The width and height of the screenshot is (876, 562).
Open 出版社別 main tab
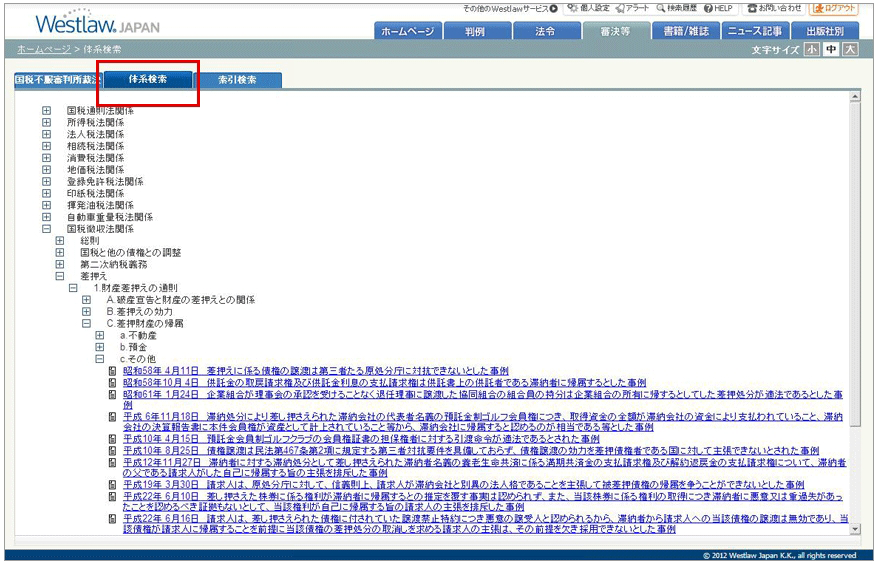point(825,31)
